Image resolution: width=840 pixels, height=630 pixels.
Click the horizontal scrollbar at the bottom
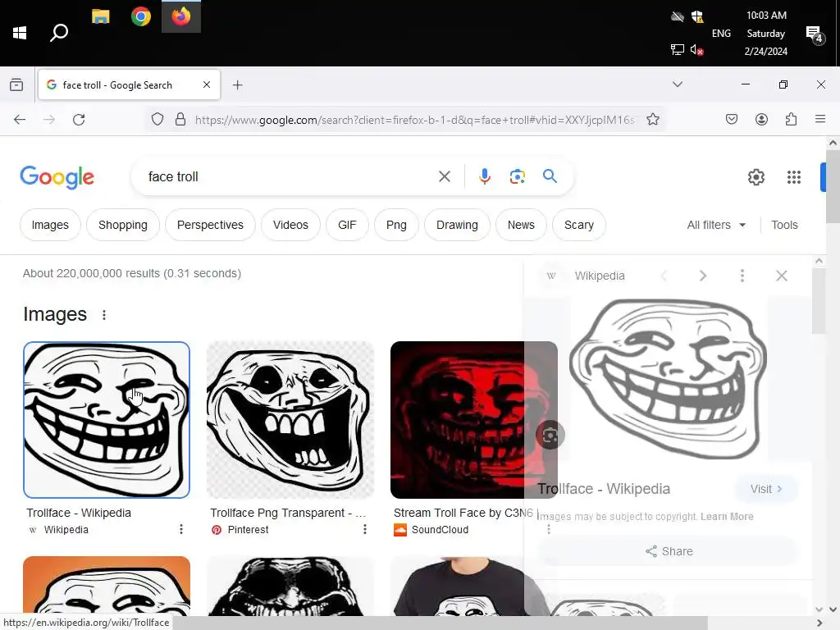(441, 623)
